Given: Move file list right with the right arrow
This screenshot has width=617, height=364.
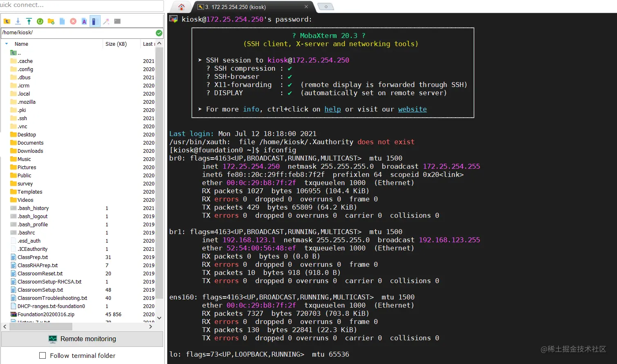Looking at the screenshot, I should [x=150, y=326].
